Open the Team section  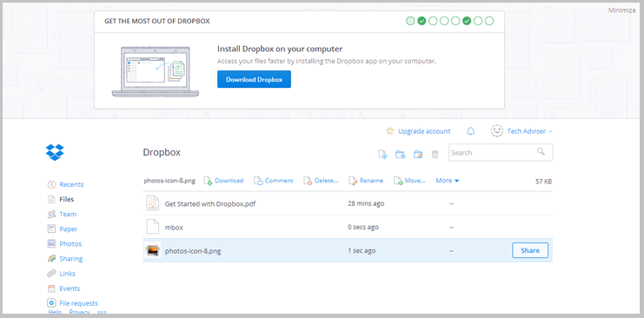(68, 214)
